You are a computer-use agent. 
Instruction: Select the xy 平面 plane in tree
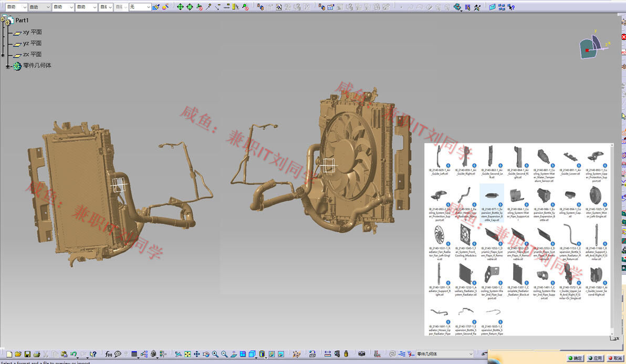tap(32, 32)
